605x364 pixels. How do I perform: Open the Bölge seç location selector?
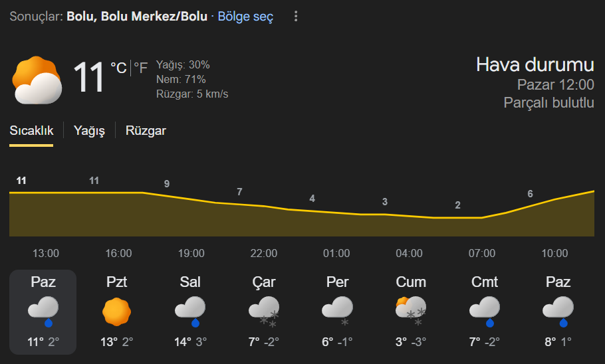(x=245, y=17)
